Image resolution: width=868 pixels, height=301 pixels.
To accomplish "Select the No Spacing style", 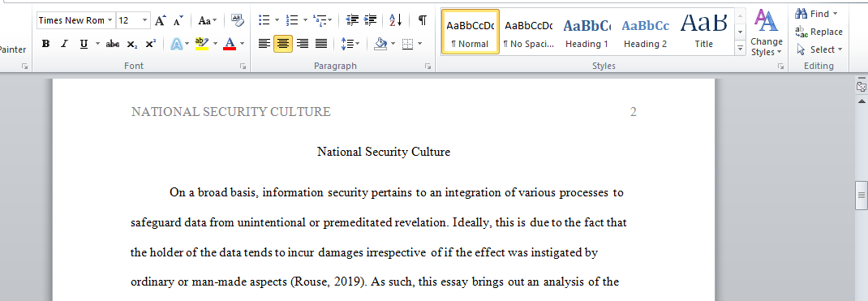I will click(529, 32).
